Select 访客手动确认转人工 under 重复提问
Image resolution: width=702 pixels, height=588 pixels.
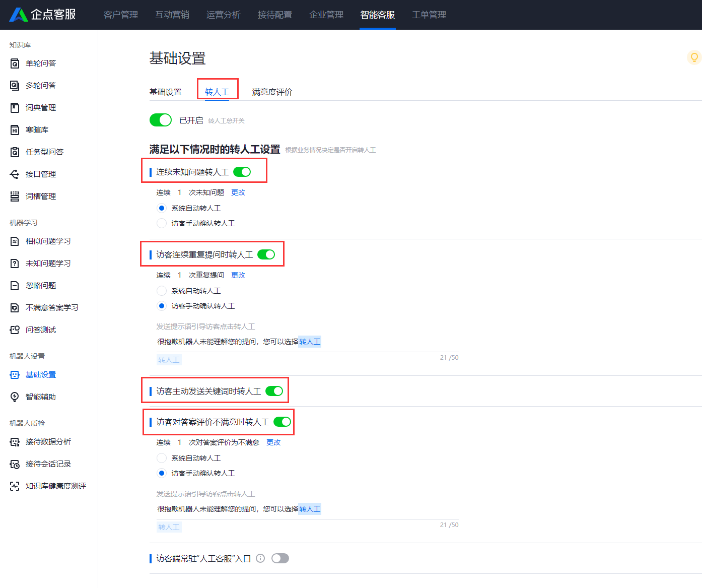162,306
